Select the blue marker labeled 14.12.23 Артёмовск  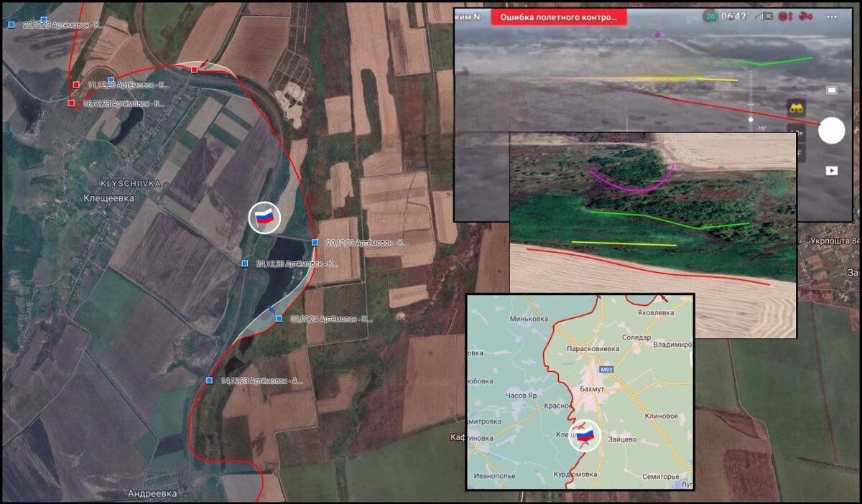pyautogui.click(x=209, y=381)
